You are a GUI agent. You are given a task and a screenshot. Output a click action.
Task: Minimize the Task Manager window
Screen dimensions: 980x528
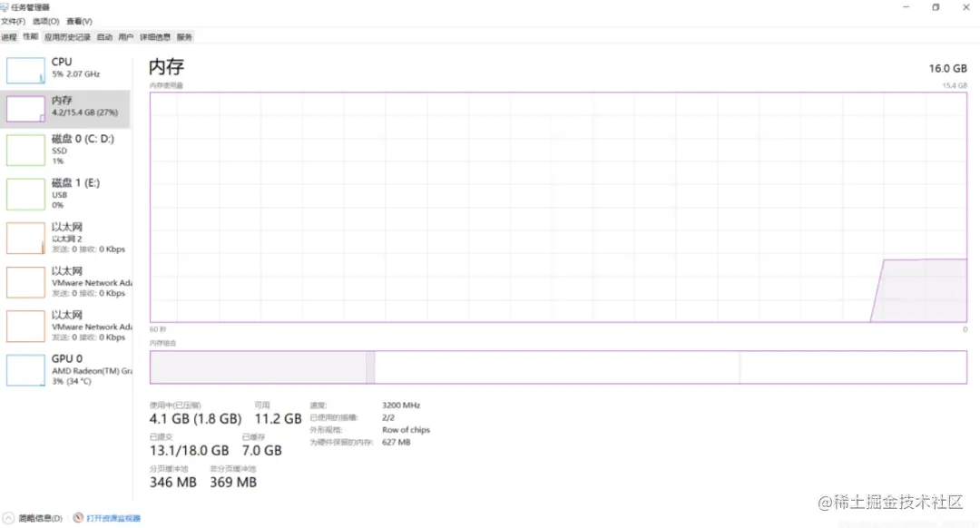click(906, 7)
